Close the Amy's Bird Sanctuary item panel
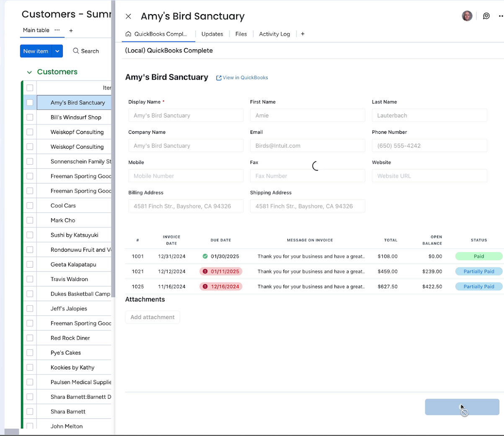 128,16
